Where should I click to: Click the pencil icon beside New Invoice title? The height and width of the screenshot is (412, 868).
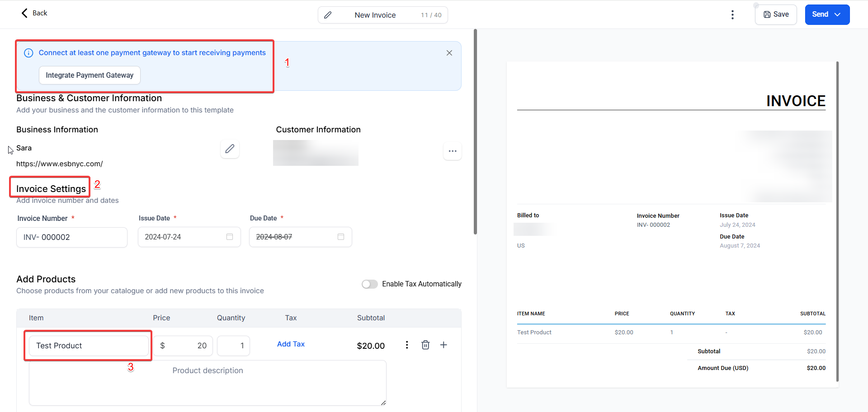point(328,15)
